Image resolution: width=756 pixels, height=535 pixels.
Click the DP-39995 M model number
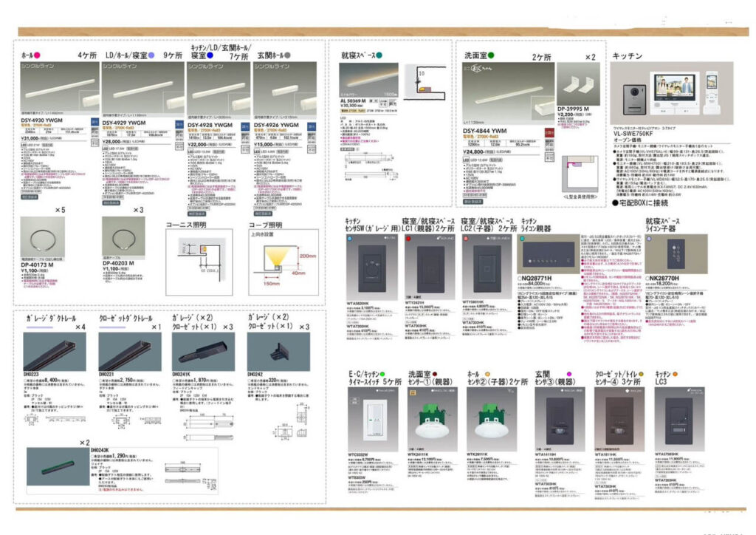[573, 109]
